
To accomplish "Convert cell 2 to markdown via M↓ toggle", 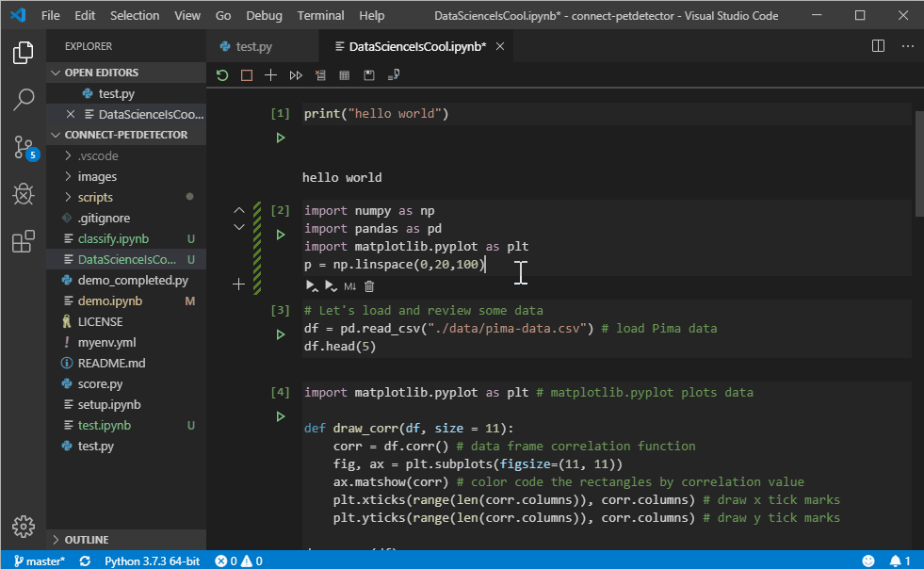I will 349,285.
